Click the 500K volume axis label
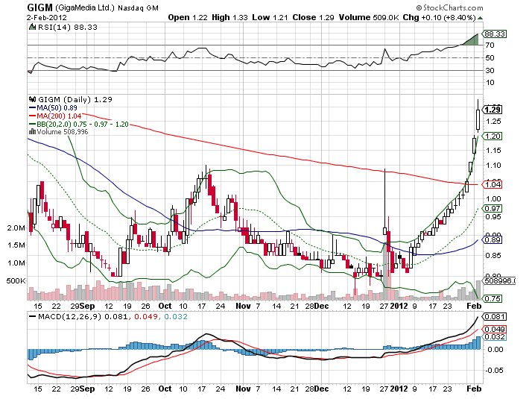The height and width of the screenshot is (399, 532). tap(16, 281)
